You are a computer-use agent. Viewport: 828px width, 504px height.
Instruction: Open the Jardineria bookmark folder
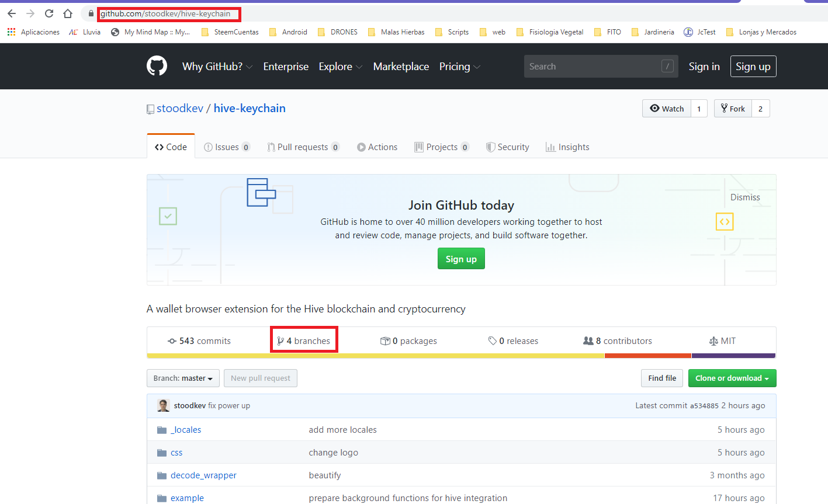[x=653, y=32]
